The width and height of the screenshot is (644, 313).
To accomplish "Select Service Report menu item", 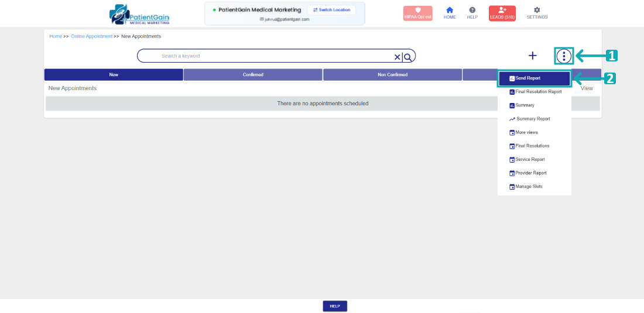I will (535, 160).
